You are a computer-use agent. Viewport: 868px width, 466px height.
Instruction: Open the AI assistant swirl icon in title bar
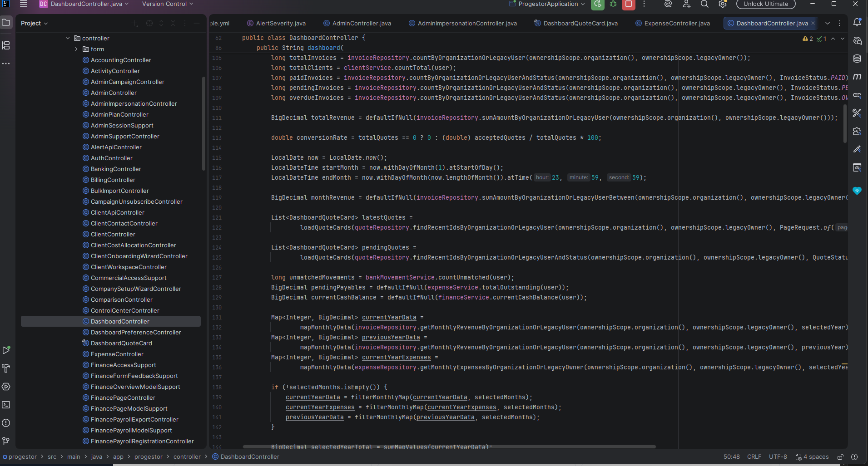(x=668, y=4)
